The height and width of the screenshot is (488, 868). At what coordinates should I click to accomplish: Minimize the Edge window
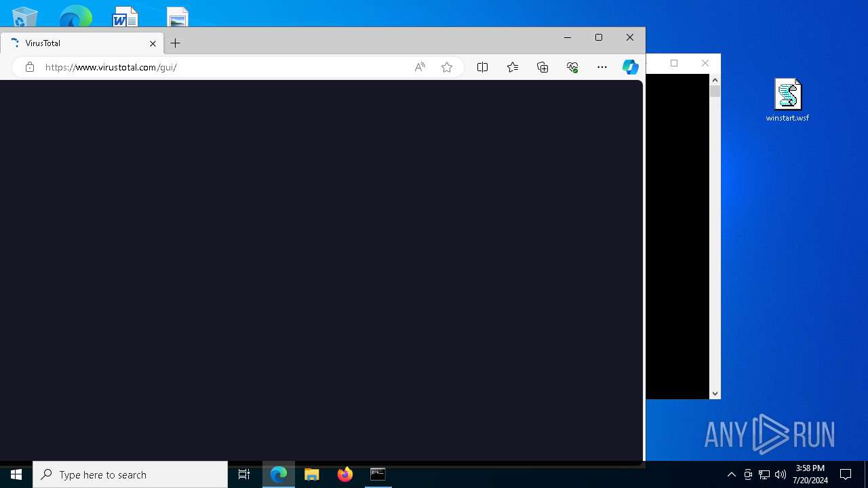point(568,38)
